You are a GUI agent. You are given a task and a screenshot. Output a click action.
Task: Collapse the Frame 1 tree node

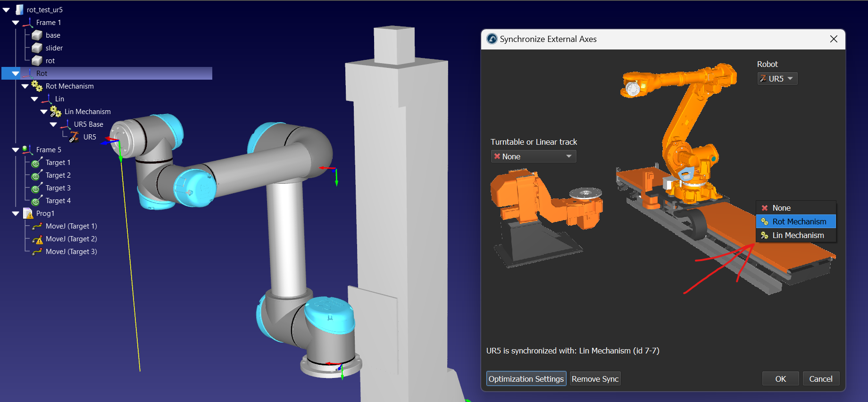(16, 23)
